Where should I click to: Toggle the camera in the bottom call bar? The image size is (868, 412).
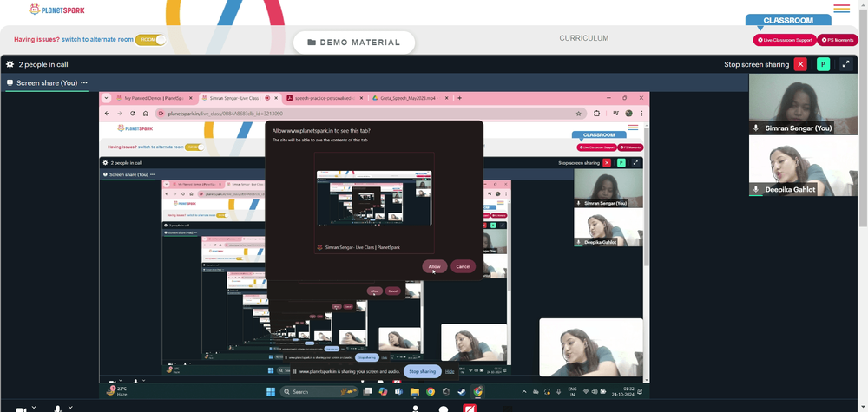pyautogui.click(x=21, y=409)
